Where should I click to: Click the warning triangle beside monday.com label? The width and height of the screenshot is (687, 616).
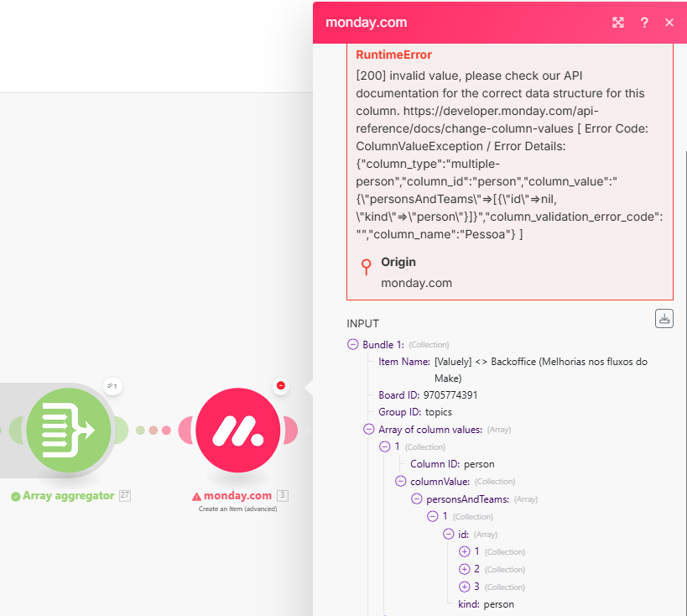tap(197, 497)
